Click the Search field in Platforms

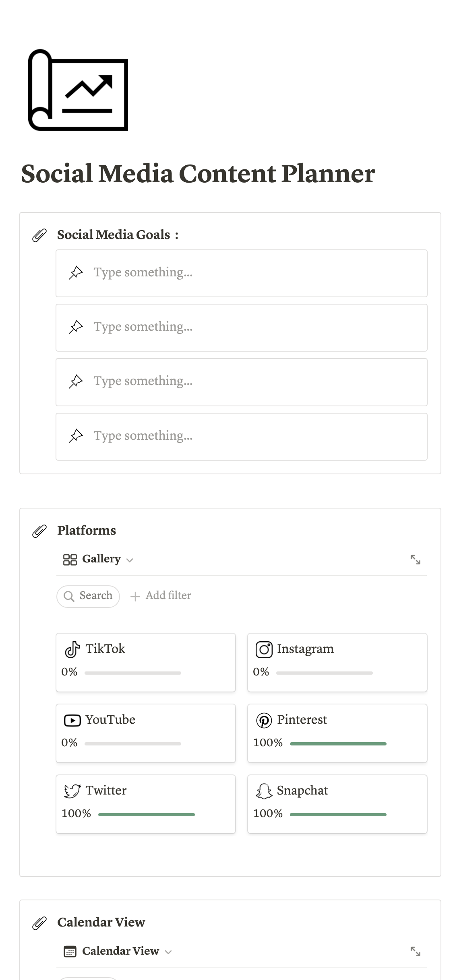tap(88, 596)
